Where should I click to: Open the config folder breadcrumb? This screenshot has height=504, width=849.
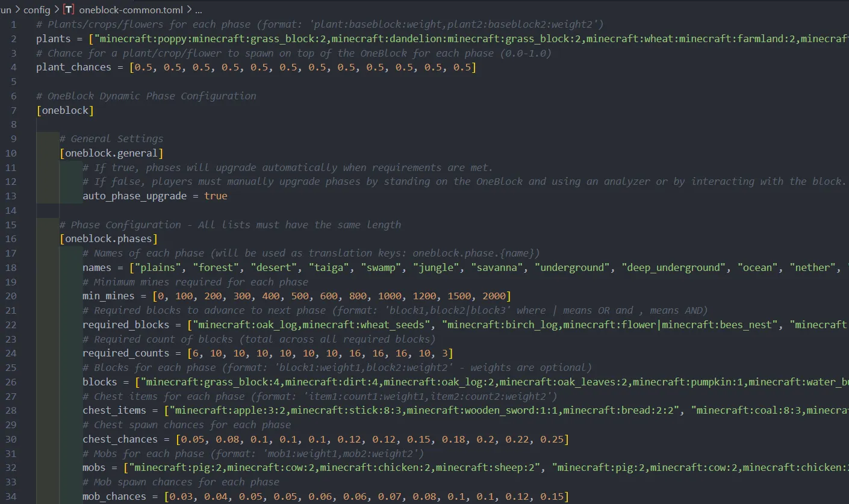click(37, 10)
